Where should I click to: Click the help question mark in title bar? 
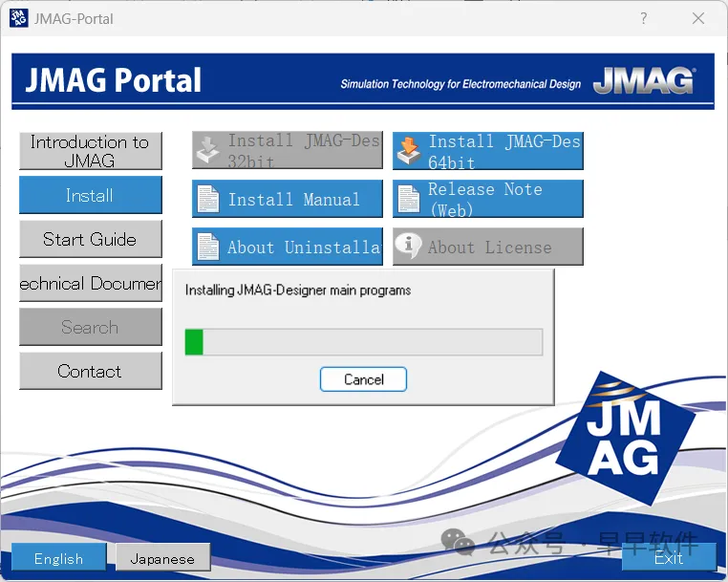point(644,18)
